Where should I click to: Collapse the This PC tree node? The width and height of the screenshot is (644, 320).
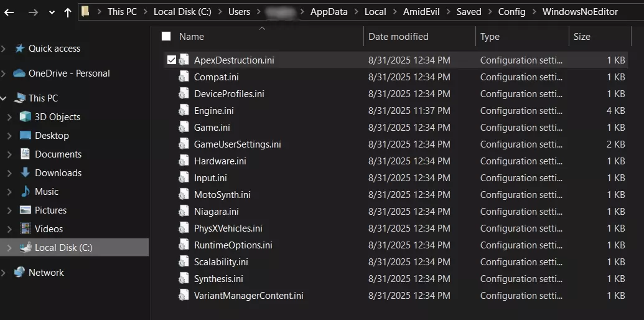(4, 98)
